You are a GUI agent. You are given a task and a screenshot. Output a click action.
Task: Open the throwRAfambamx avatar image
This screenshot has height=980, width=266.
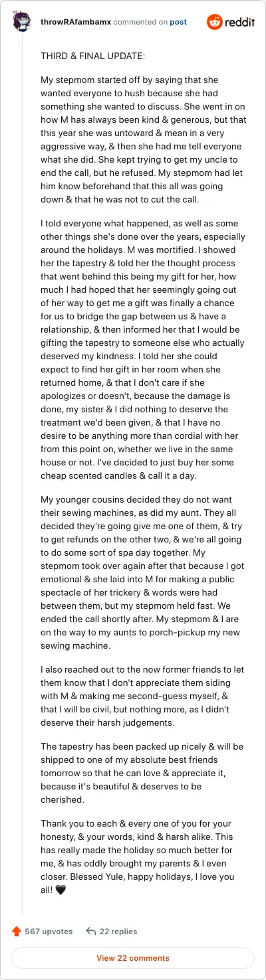22,22
